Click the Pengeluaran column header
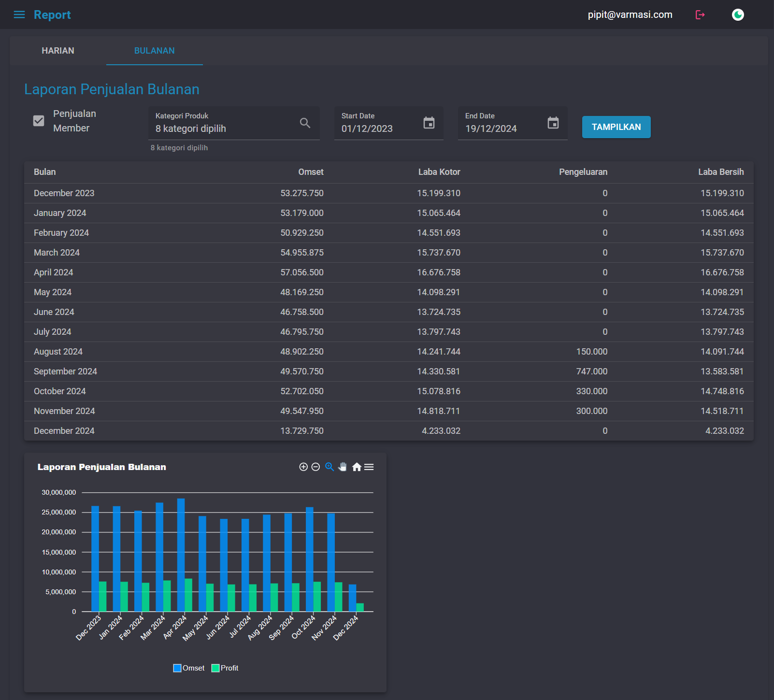 point(583,172)
